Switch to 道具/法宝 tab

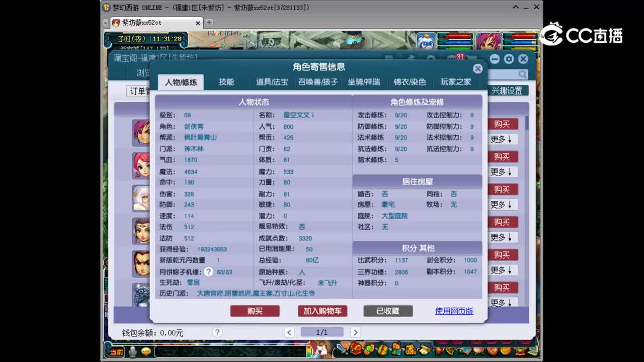click(x=272, y=82)
